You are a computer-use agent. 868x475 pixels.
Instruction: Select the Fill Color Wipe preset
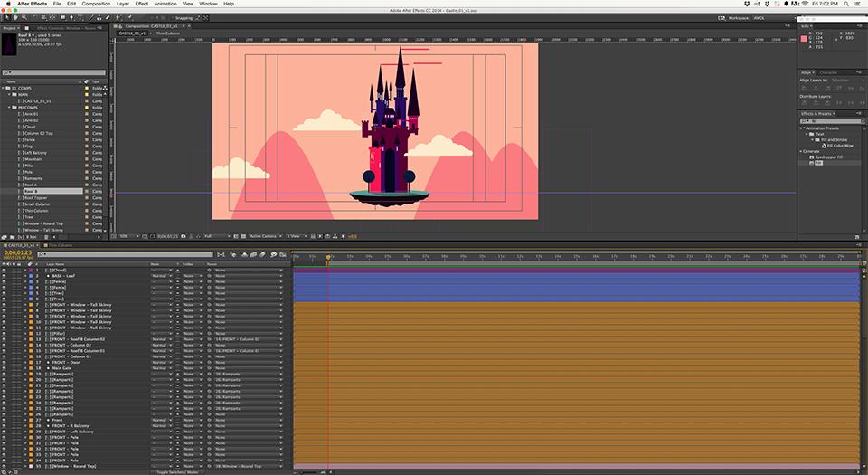(840, 146)
